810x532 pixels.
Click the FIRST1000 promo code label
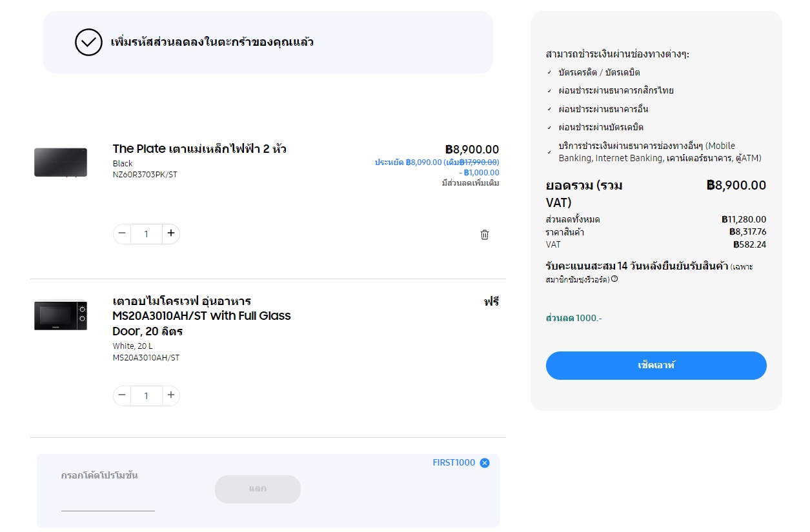(x=454, y=463)
